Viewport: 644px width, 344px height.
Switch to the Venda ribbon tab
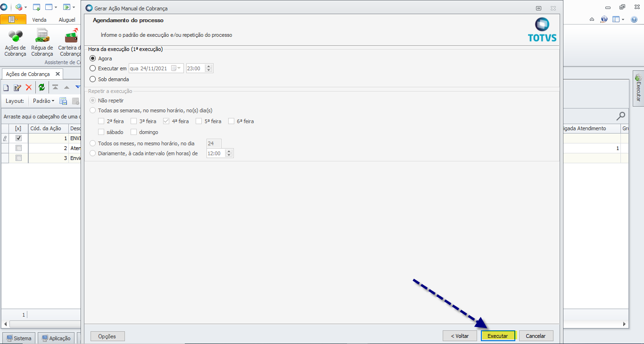(39, 20)
